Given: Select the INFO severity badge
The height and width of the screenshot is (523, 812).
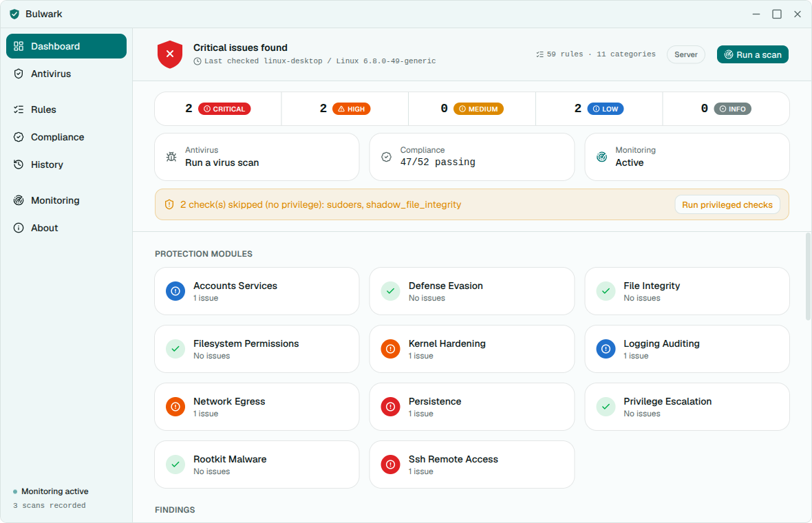Looking at the screenshot, I should (732, 109).
